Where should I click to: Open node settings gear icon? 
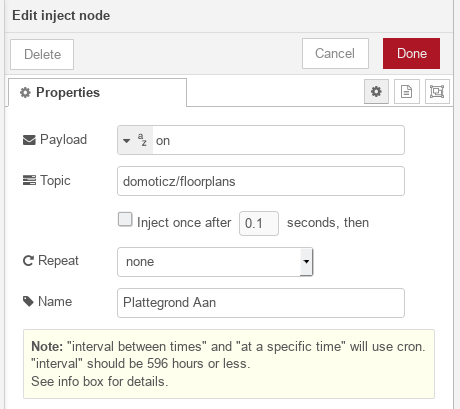tap(376, 91)
